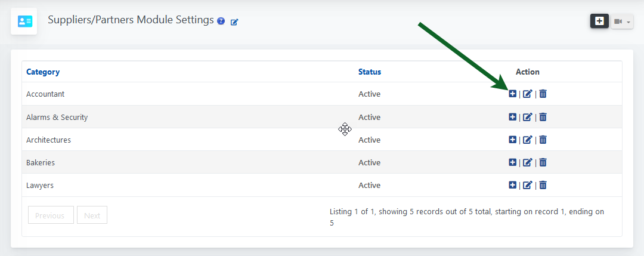This screenshot has height=256, width=644.
Task: Open the video camera dropdown
Action: 621,21
